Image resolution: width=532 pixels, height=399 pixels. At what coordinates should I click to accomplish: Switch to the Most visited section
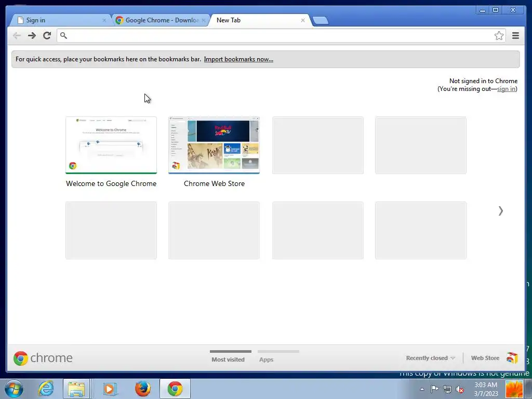click(228, 360)
